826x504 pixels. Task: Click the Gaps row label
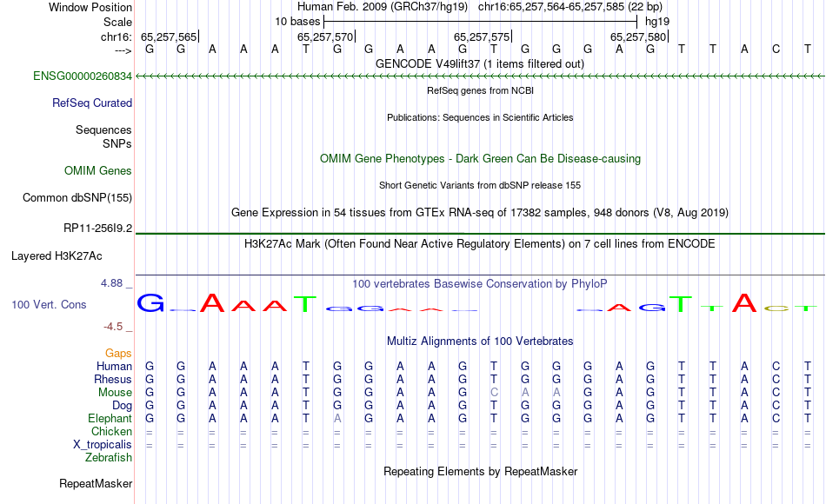click(x=118, y=353)
